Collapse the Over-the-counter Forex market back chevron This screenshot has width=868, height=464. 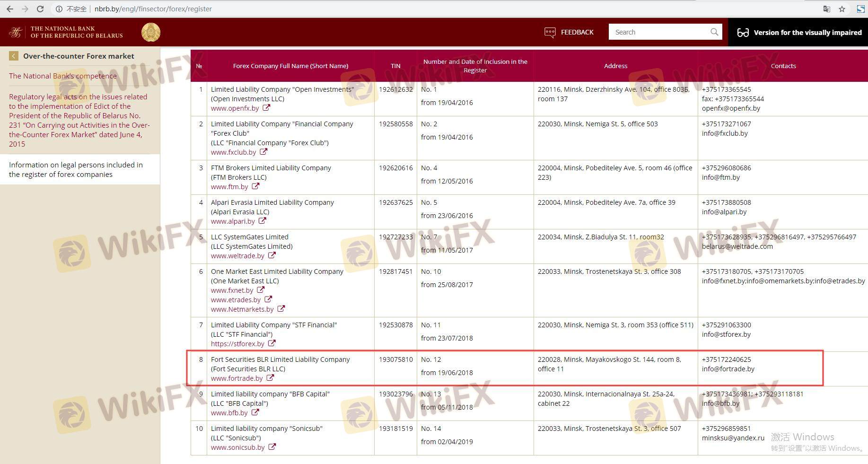coord(14,56)
